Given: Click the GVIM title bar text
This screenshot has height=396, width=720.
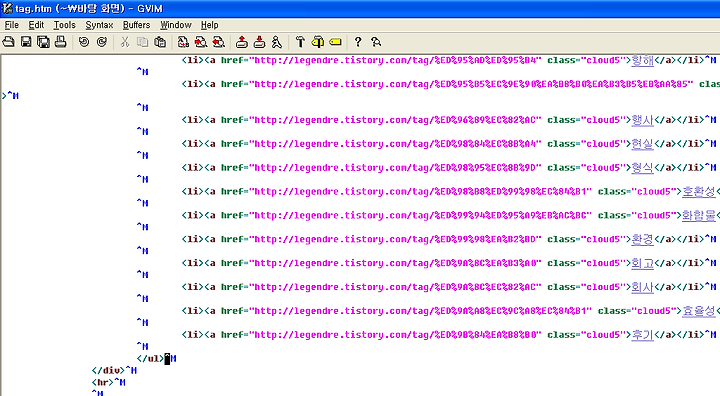Looking at the screenshot, I should pyautogui.click(x=89, y=9).
